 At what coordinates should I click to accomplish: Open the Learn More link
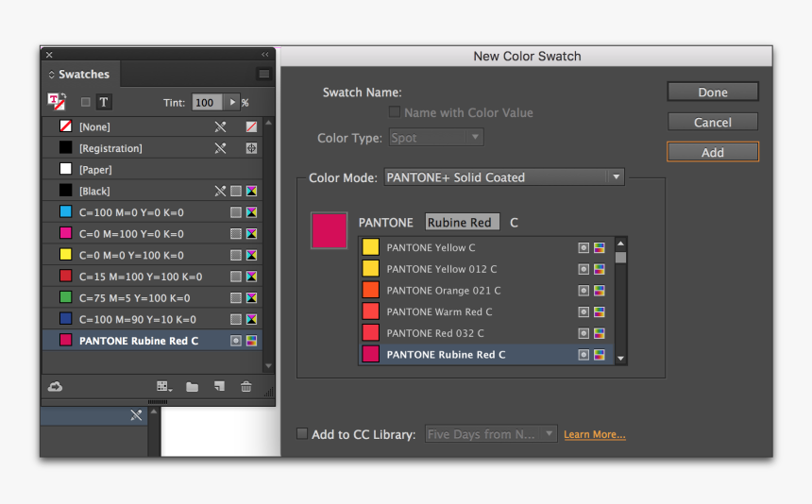coord(595,434)
